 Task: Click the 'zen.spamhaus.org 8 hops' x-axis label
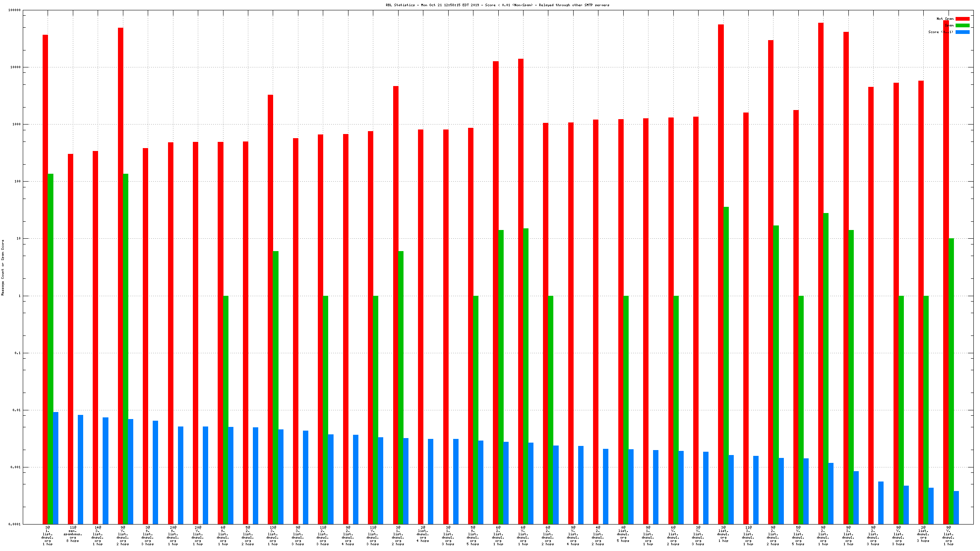pos(73,534)
